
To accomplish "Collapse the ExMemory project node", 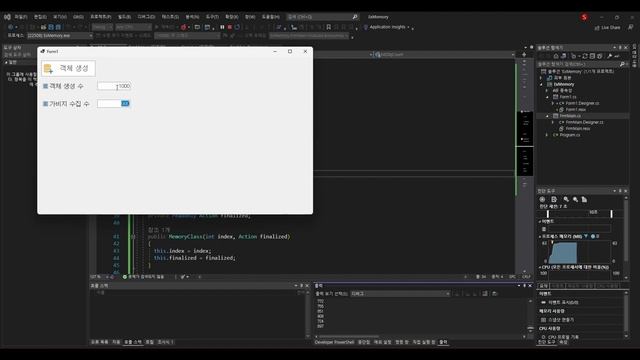I will [x=542, y=84].
